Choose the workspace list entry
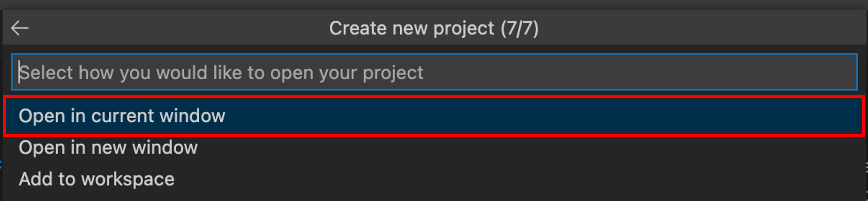This screenshot has height=201, width=868. [97, 179]
